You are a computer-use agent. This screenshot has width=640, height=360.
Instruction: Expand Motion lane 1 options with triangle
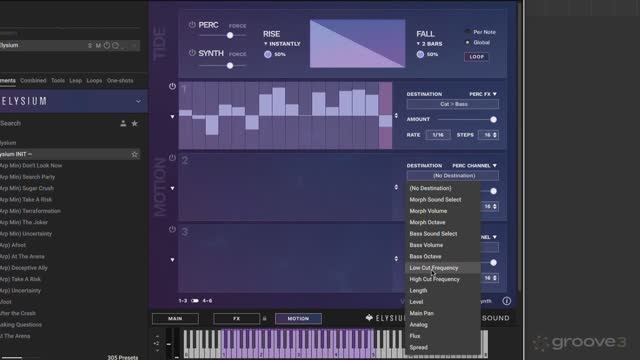coord(172,117)
